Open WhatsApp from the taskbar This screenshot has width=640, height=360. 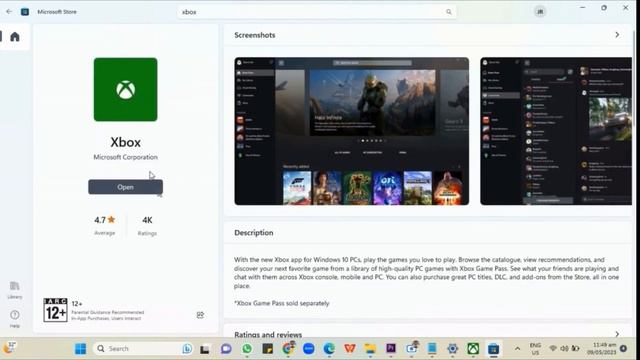tap(247, 349)
